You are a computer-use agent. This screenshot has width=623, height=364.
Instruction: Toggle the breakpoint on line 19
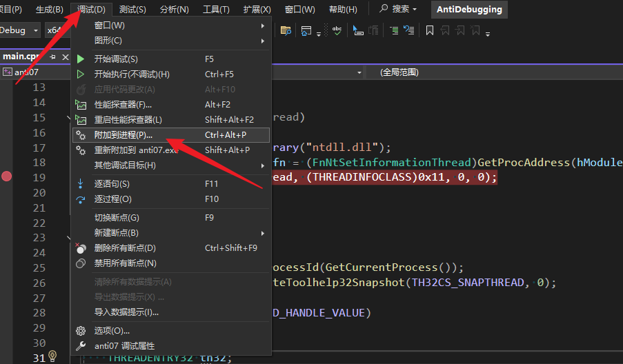(x=7, y=177)
